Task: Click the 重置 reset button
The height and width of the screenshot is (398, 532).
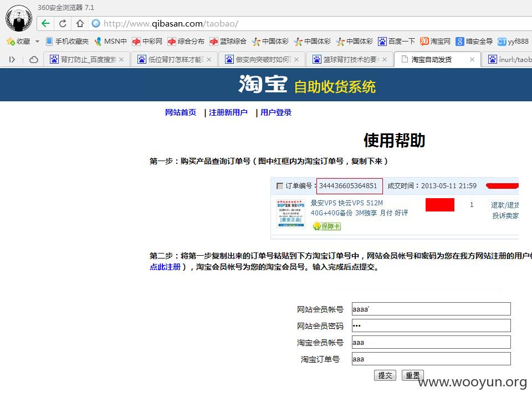Action: pos(412,375)
